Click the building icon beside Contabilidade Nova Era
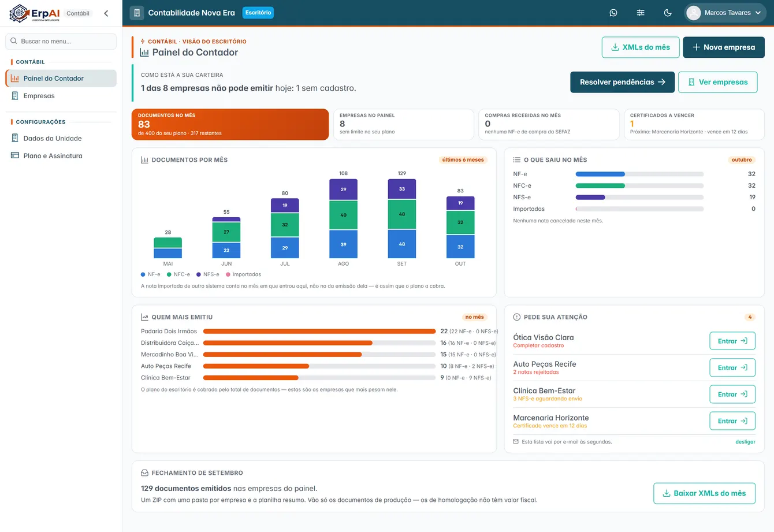Viewport: 774px width, 532px height. click(x=137, y=13)
